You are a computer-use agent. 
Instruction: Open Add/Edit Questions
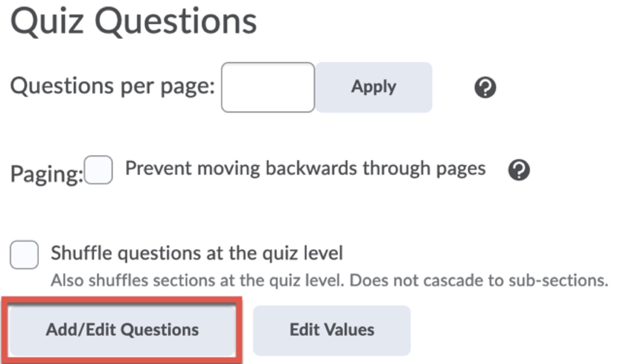[122, 330]
